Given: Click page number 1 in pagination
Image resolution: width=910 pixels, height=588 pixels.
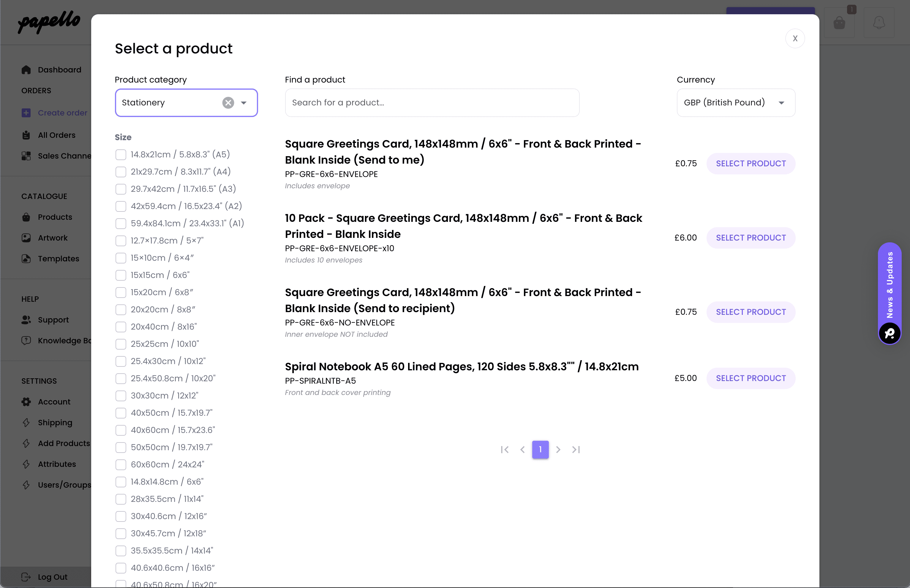Looking at the screenshot, I should pyautogui.click(x=540, y=449).
